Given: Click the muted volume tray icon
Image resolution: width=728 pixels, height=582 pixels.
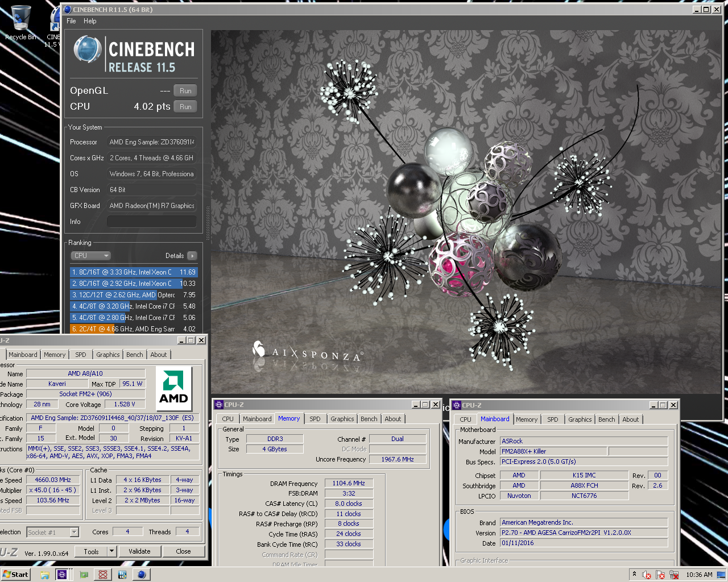Looking at the screenshot, I should tap(646, 575).
